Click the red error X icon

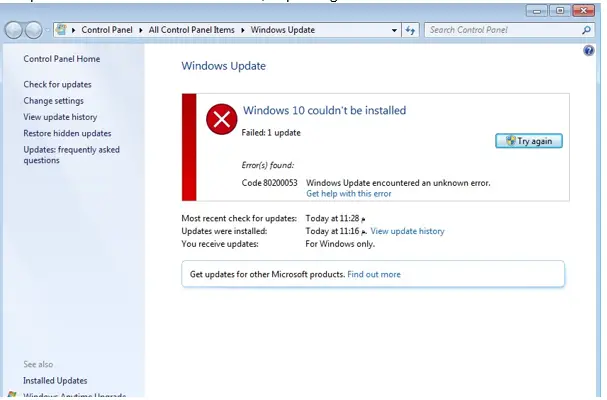(x=221, y=119)
